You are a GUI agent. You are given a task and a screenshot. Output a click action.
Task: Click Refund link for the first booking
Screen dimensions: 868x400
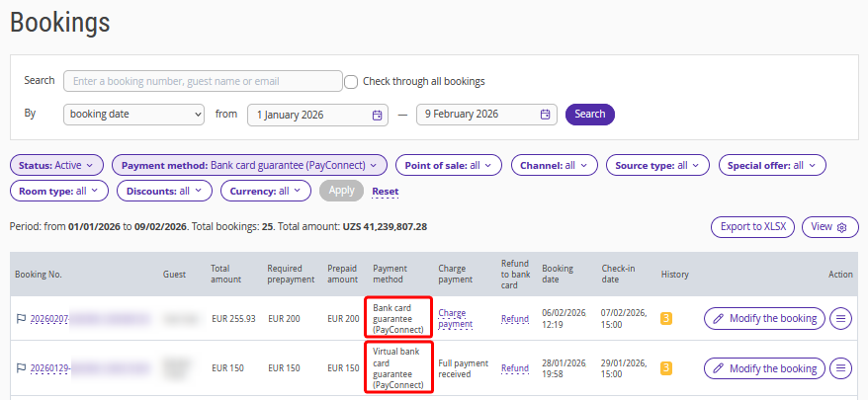coord(514,319)
